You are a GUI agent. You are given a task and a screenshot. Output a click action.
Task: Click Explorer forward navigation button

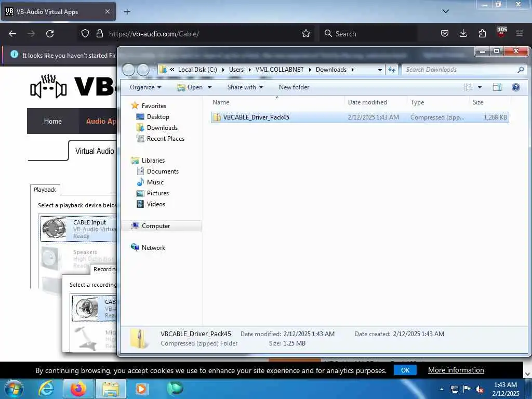pyautogui.click(x=143, y=70)
